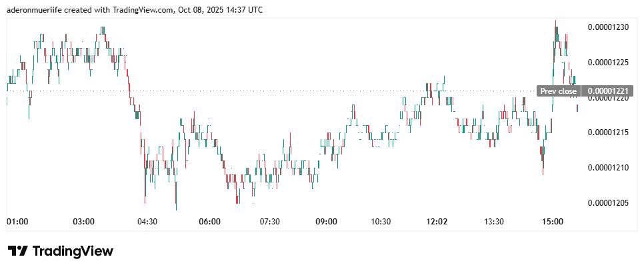
Task: Click the Prev close label
Action: [x=558, y=91]
